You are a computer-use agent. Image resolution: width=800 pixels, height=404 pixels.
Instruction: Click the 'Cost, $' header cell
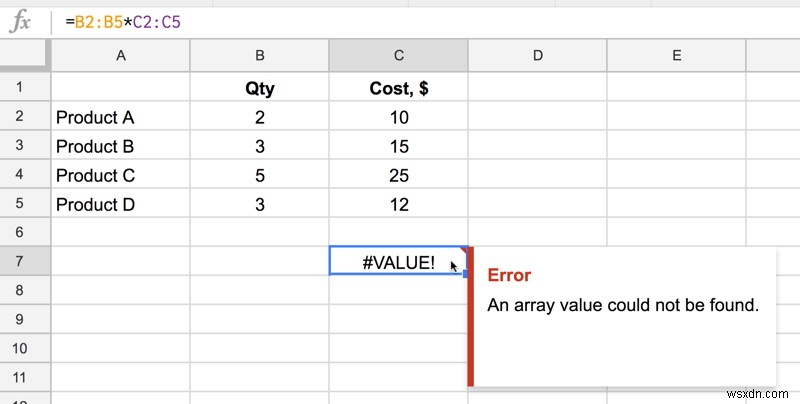pos(398,87)
